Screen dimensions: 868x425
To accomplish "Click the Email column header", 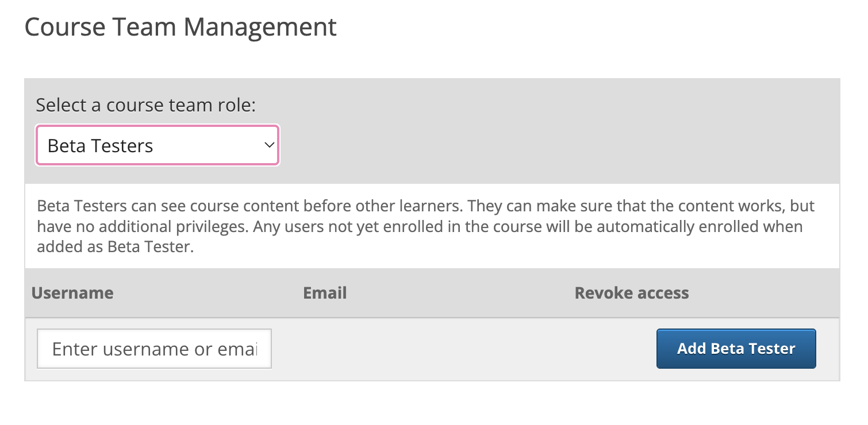I will (x=324, y=293).
